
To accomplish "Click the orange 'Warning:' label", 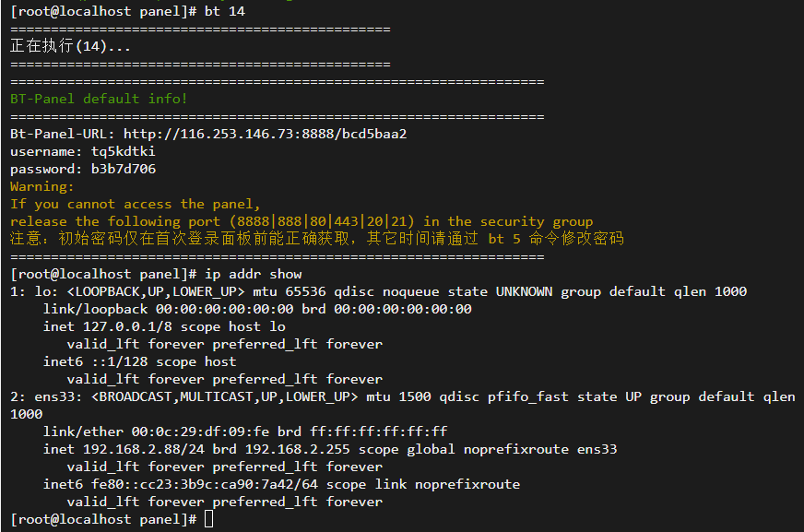I will click(41, 186).
